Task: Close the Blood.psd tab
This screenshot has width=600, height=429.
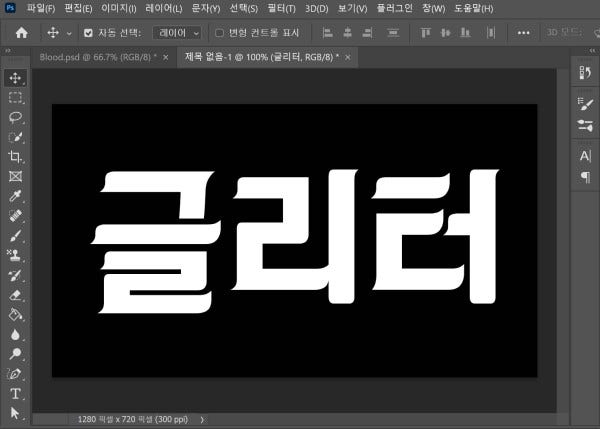Action: pos(166,57)
